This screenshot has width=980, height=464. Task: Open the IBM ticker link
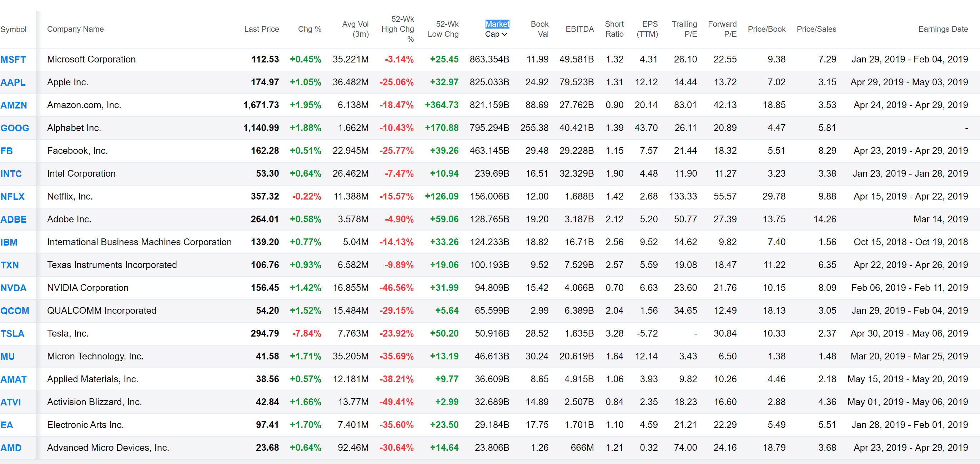coord(9,242)
